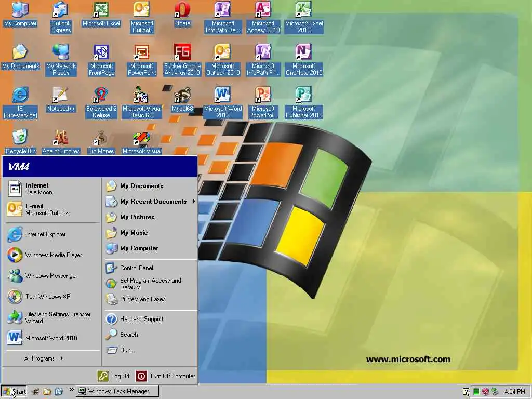Open the Internet Explorer Quick Launch icon
This screenshot has height=399, width=532.
pos(58,392)
